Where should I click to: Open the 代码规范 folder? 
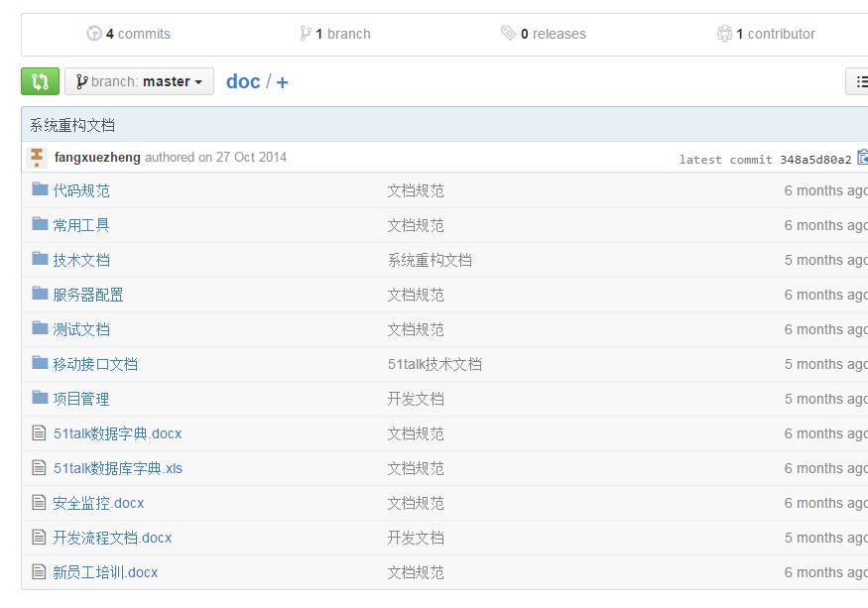coord(81,190)
